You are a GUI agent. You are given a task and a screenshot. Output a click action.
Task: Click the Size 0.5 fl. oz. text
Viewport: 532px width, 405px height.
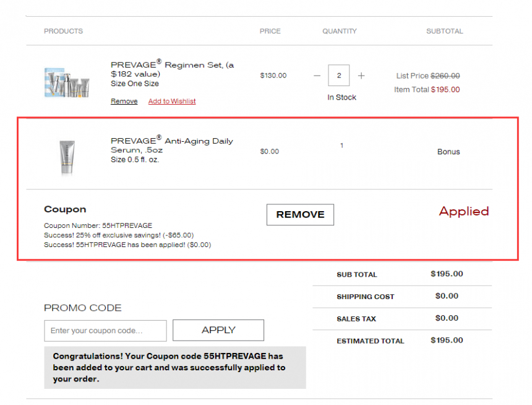pyautogui.click(x=135, y=160)
